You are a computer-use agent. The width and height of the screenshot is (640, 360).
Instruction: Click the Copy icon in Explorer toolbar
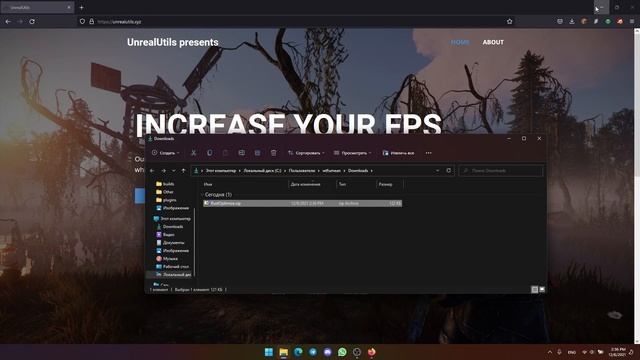209,153
